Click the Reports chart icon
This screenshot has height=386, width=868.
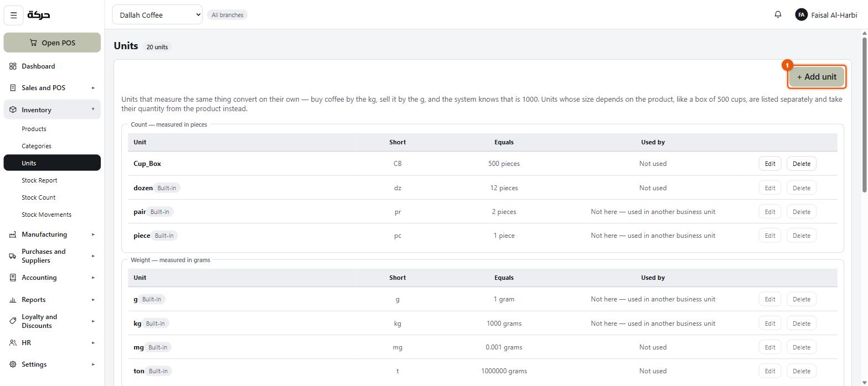(x=13, y=300)
